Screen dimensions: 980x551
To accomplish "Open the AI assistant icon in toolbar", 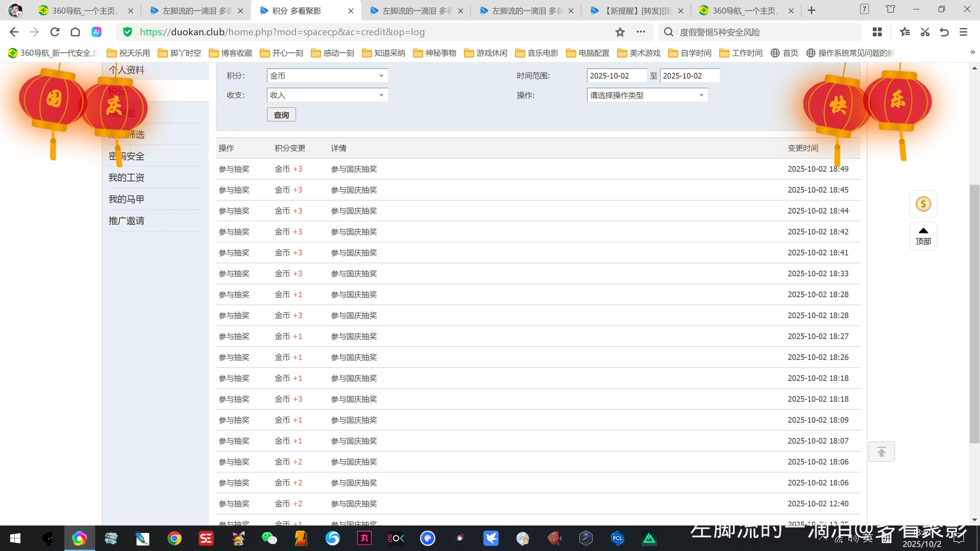I will (96, 32).
